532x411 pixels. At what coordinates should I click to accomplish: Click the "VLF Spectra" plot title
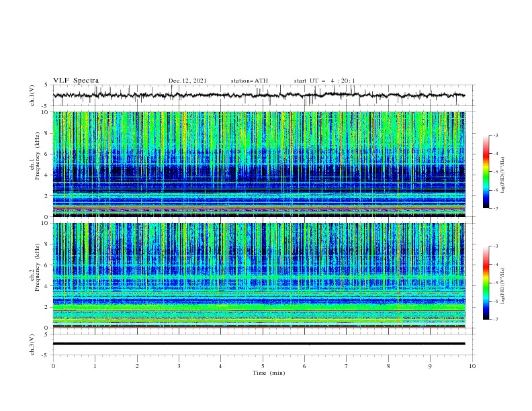pyautogui.click(x=76, y=81)
